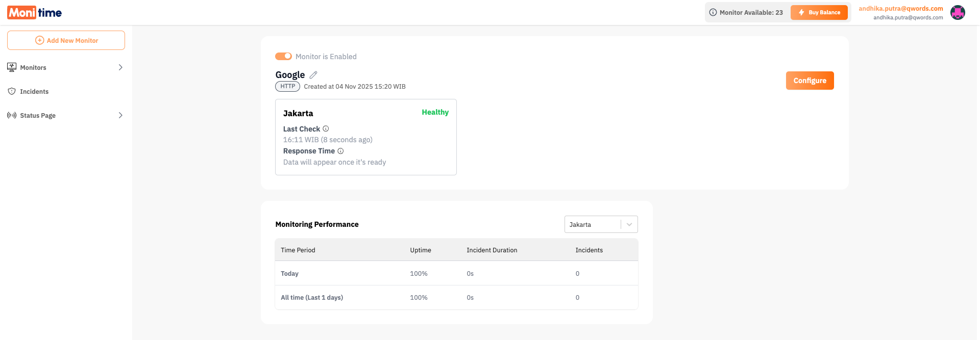
Task: Click the Monitor Available info icon
Action: (x=713, y=12)
